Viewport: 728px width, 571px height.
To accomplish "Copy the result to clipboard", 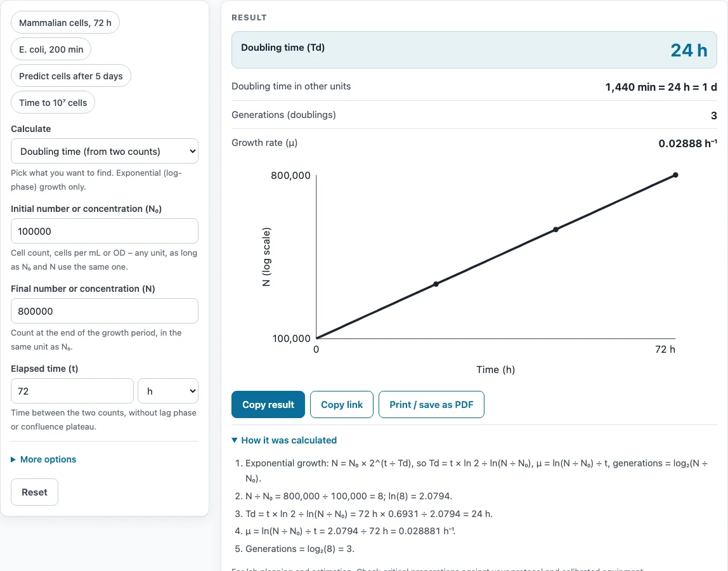I will coord(268,404).
